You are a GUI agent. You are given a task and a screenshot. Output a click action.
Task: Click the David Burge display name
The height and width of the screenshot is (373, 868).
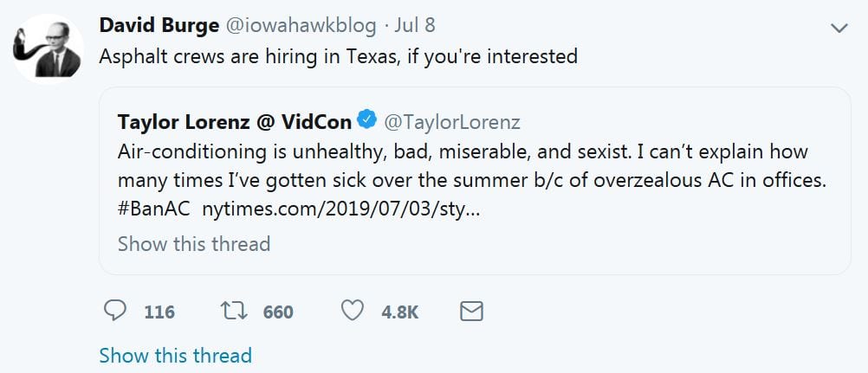point(159,26)
